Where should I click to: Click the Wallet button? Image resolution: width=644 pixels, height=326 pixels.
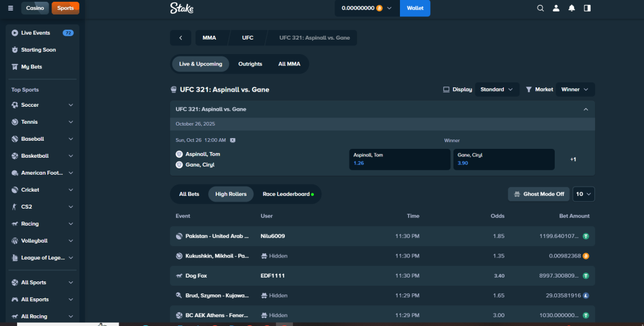pyautogui.click(x=415, y=8)
